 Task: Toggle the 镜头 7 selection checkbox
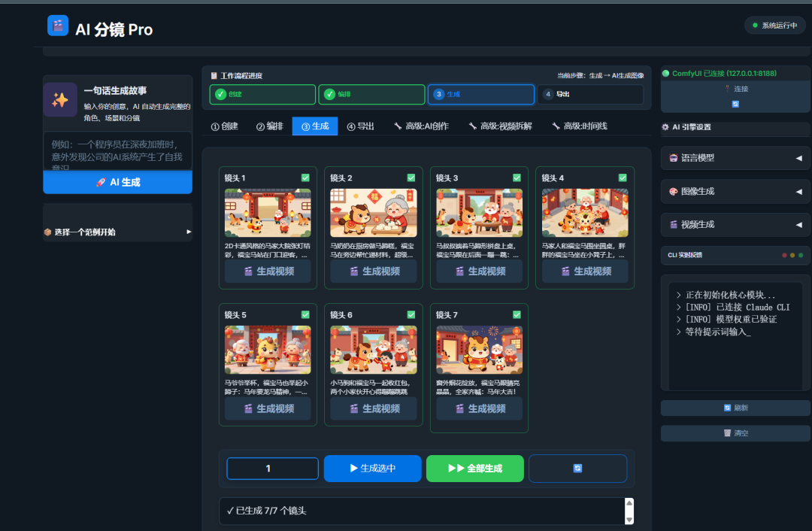[x=517, y=314]
